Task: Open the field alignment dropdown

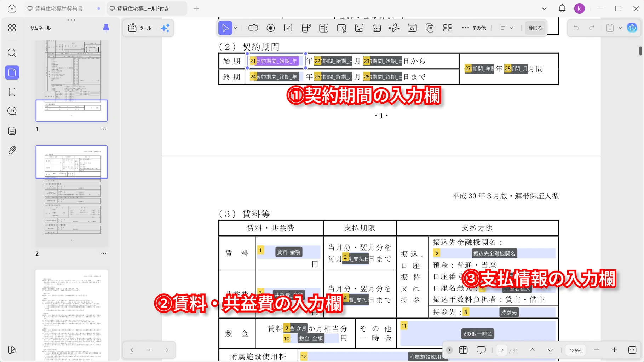Action: (x=506, y=28)
